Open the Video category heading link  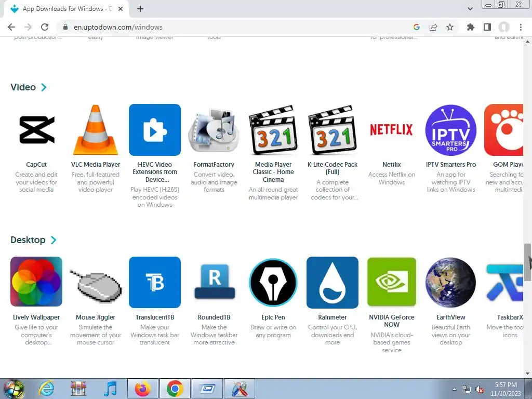click(x=23, y=87)
